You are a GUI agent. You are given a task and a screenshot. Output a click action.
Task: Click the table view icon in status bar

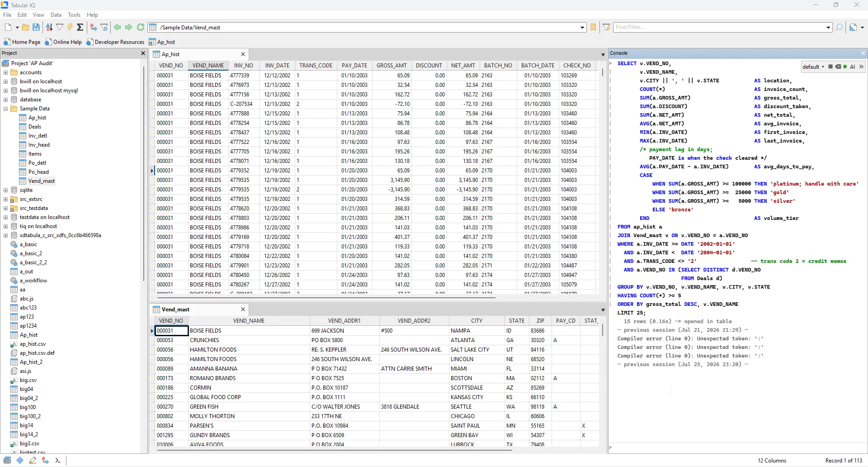[7, 460]
